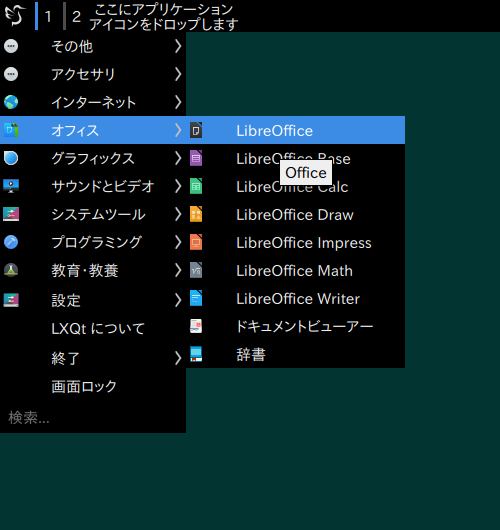The height and width of the screenshot is (530, 500).
Task: Open the 辞書 dictionary app
Action: click(295, 354)
